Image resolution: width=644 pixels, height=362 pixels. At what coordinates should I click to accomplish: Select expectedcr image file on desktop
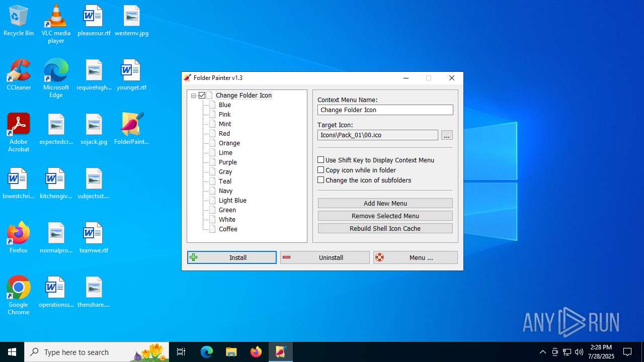(56, 130)
